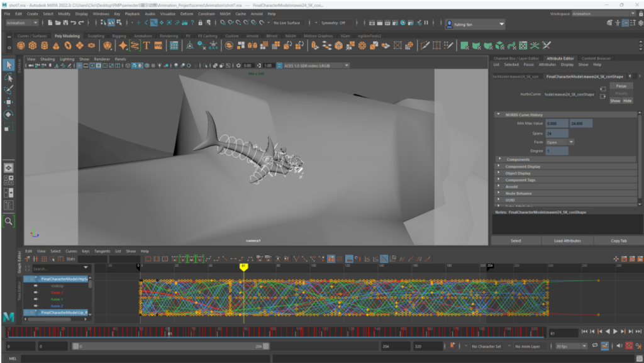The width and height of the screenshot is (644, 363).
Task: Switch to the Rigging shelf tab
Action: pyautogui.click(x=119, y=36)
